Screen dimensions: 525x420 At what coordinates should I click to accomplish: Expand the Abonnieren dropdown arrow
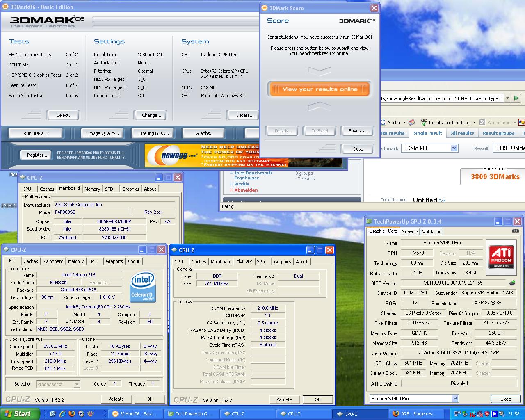tap(514, 122)
